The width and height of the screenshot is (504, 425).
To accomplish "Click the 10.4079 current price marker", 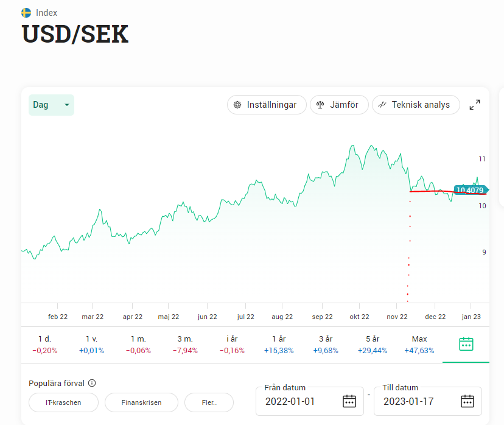I will [x=470, y=190].
